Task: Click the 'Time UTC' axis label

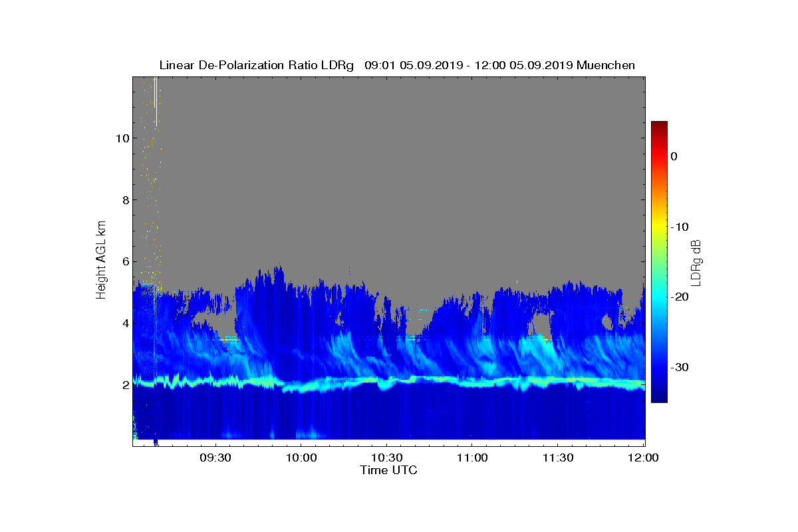Action: (x=389, y=470)
